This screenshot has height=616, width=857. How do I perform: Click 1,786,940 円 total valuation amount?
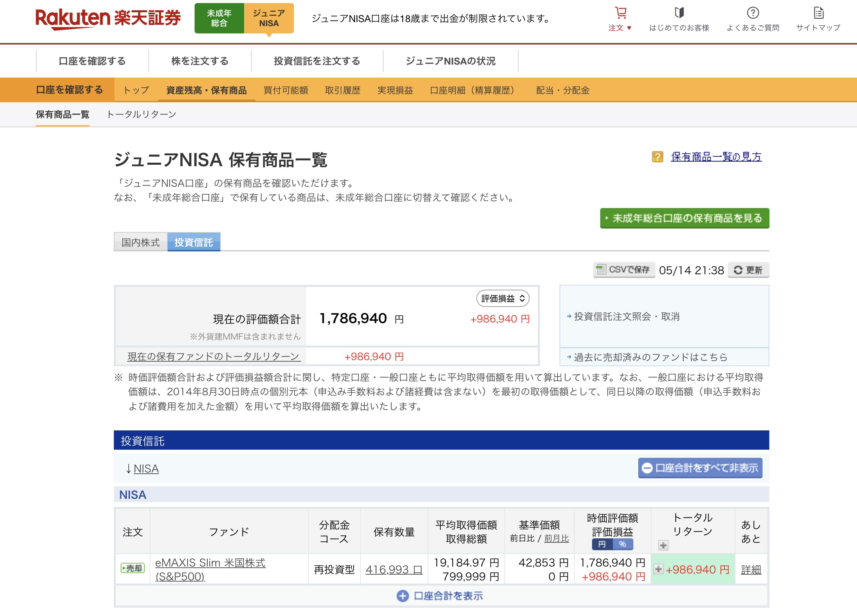(361, 318)
